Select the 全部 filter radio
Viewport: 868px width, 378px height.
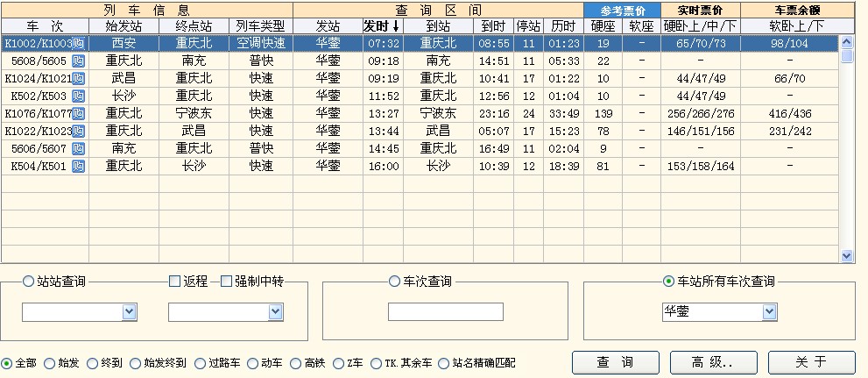pos(7,364)
